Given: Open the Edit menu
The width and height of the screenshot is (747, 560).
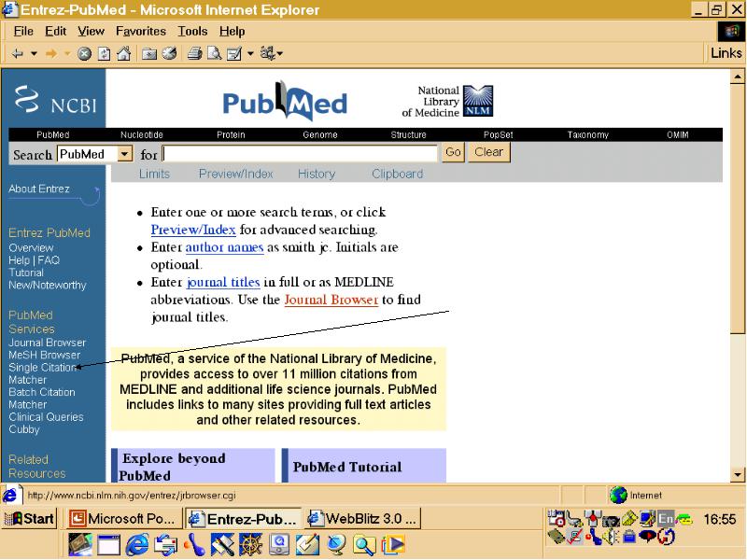Looking at the screenshot, I should [56, 32].
